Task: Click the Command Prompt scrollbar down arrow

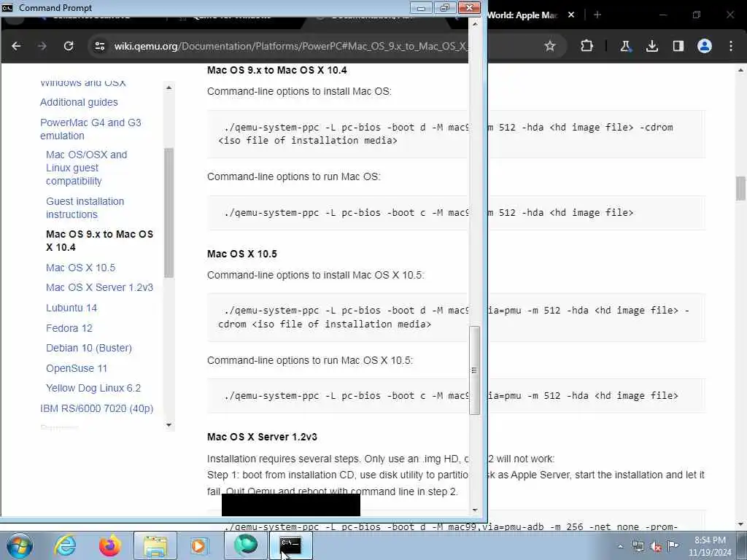Action: pyautogui.click(x=474, y=510)
